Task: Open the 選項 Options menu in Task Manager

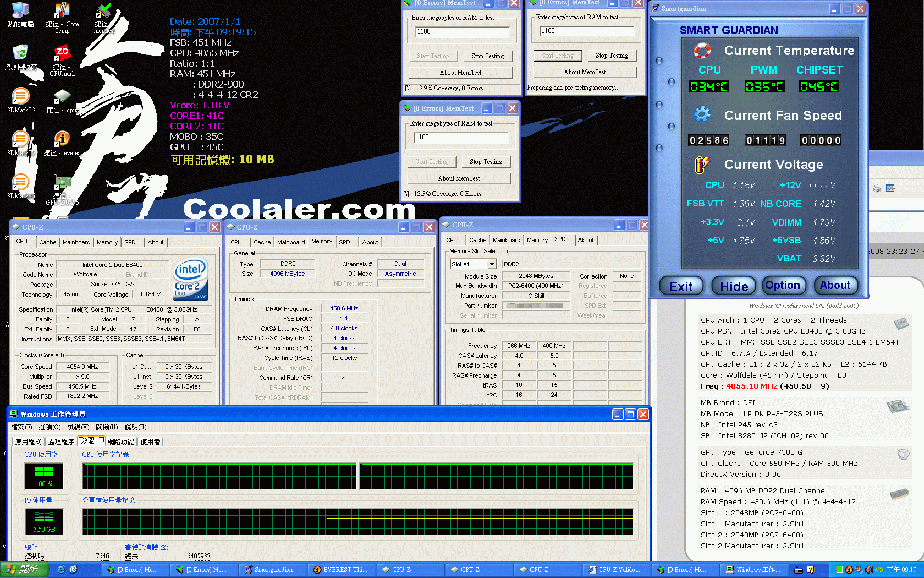Action: tap(50, 427)
